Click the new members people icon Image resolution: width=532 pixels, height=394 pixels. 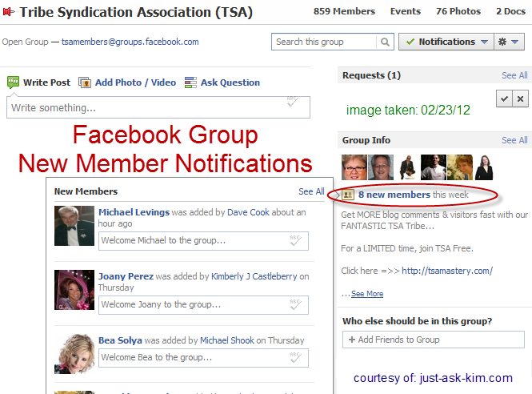(x=348, y=195)
